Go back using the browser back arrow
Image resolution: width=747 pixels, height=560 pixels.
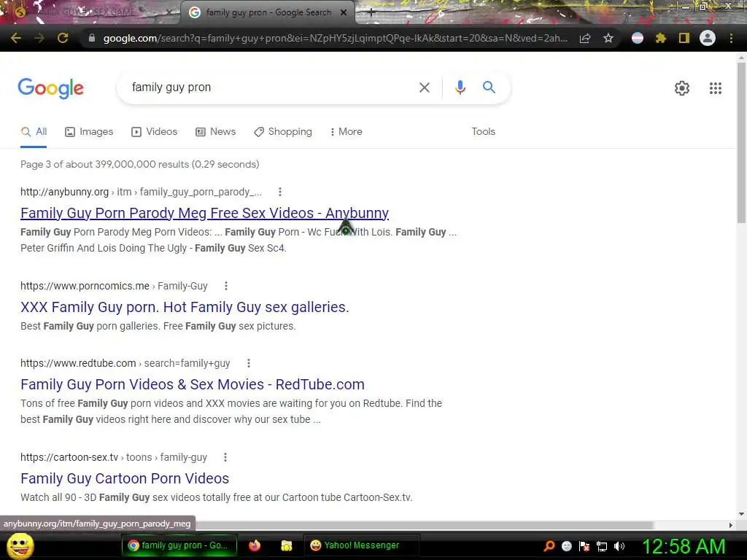[x=16, y=38]
